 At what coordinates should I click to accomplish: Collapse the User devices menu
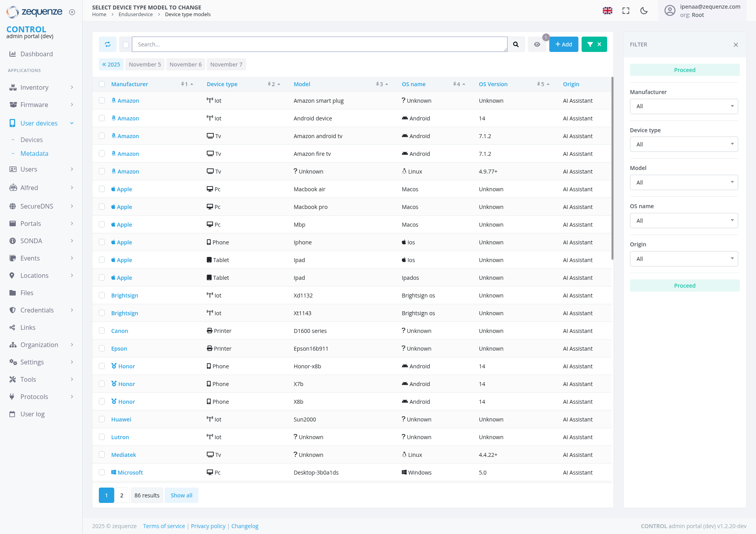tap(41, 123)
